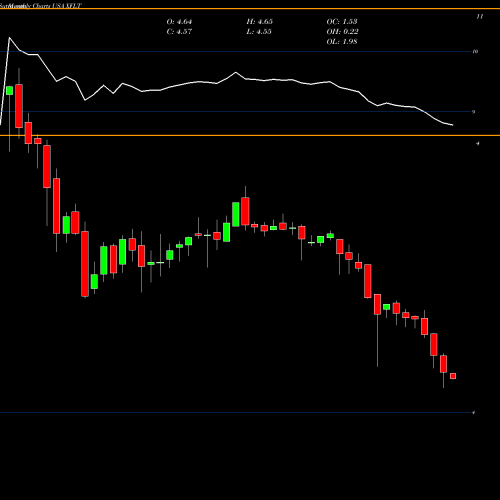
Task: Select the rightmost red candle on chart
Action: [453, 376]
